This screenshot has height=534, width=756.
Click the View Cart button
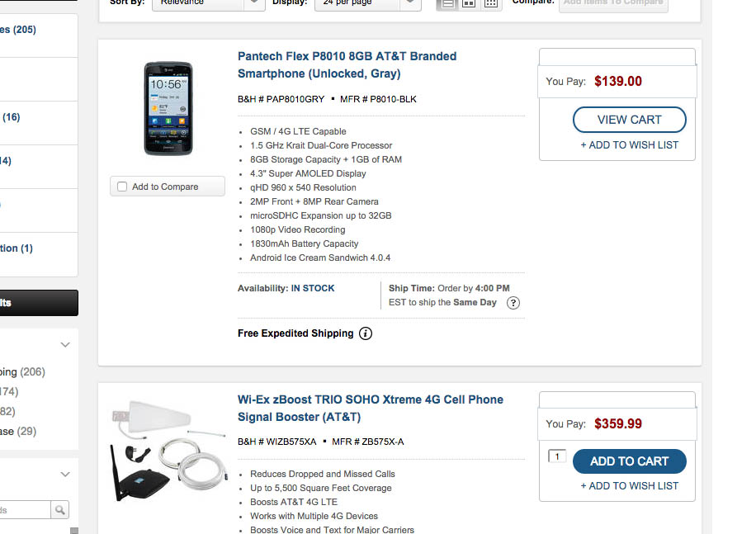click(x=629, y=120)
